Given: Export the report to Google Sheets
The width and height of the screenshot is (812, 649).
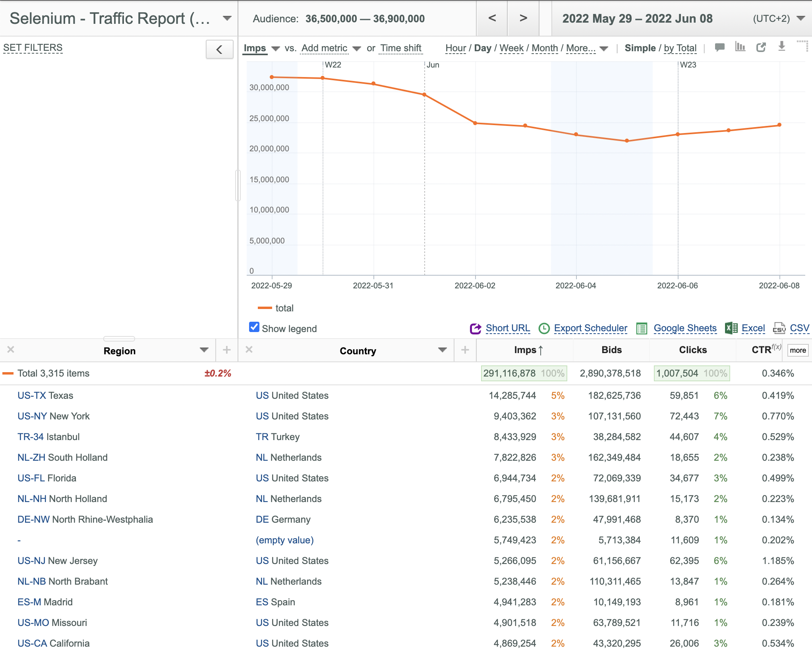Looking at the screenshot, I should (685, 328).
